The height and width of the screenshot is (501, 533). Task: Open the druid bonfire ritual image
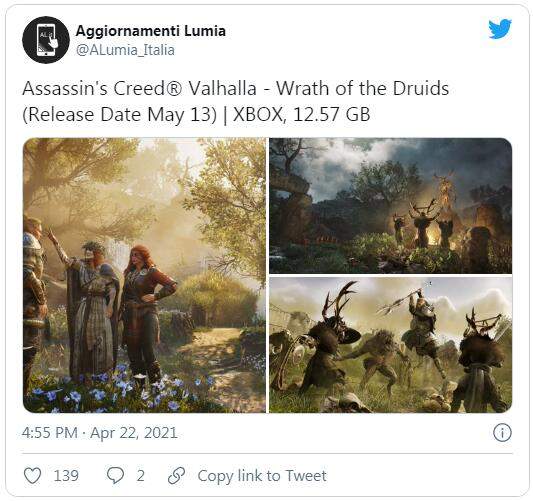coord(391,206)
